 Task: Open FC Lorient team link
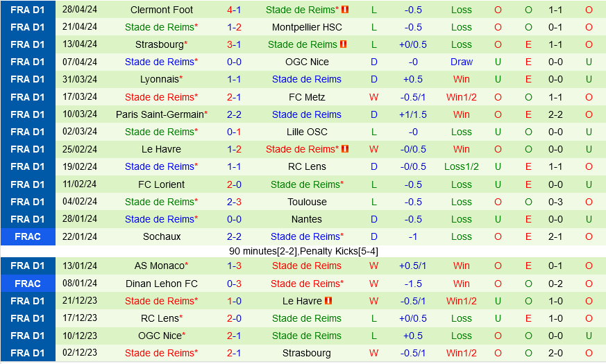pos(161,184)
